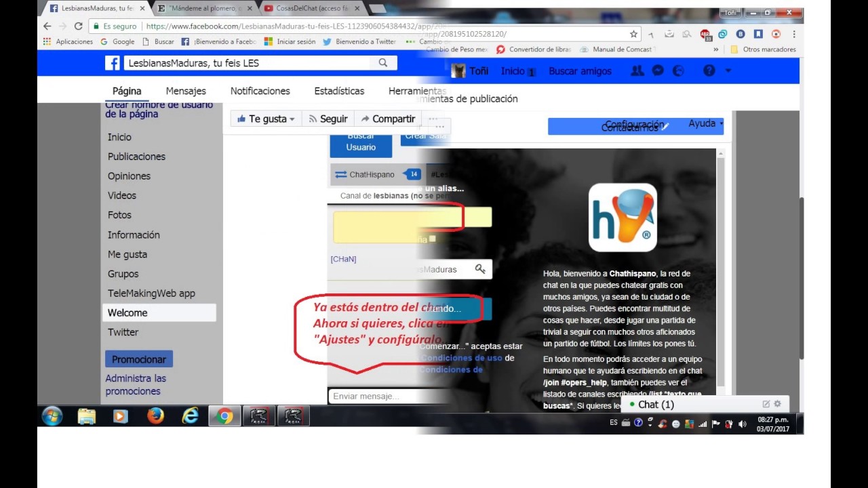This screenshot has width=868, height=488.
Task: Click the yellow alias input field
Action: [412, 226]
